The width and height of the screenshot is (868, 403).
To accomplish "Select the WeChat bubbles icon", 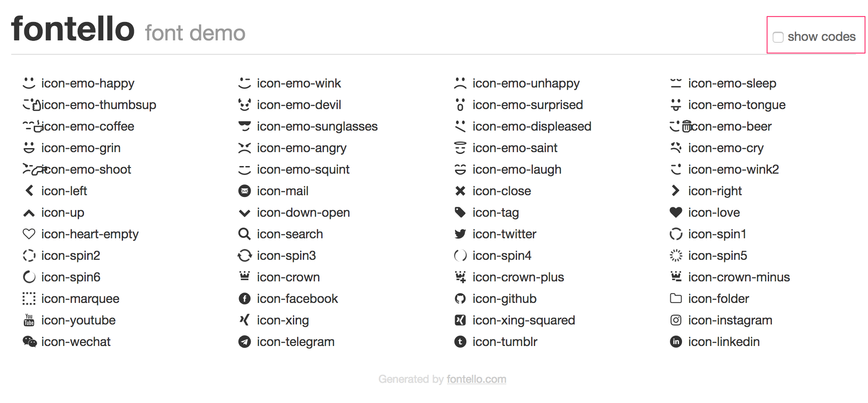I will point(29,342).
